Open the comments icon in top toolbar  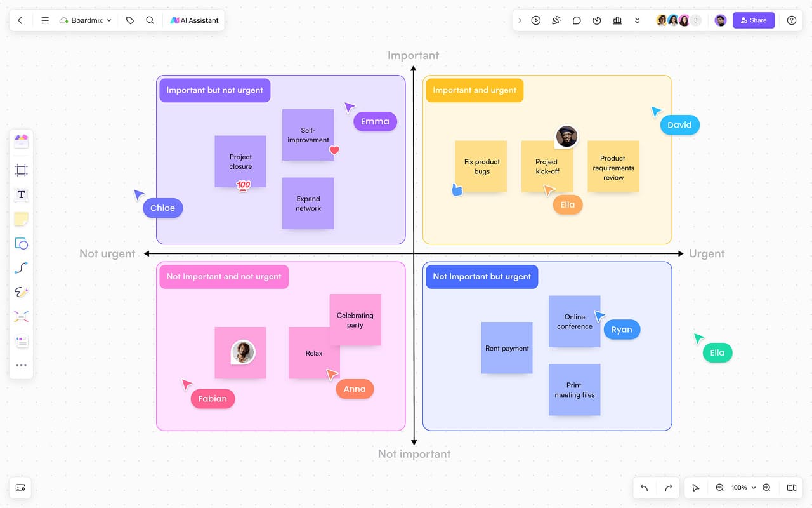577,20
